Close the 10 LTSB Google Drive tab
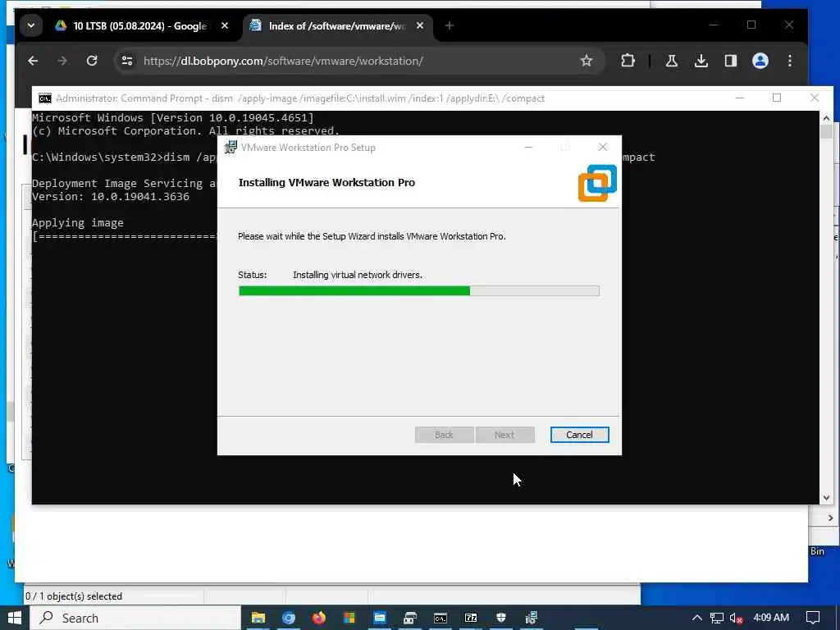 (225, 25)
